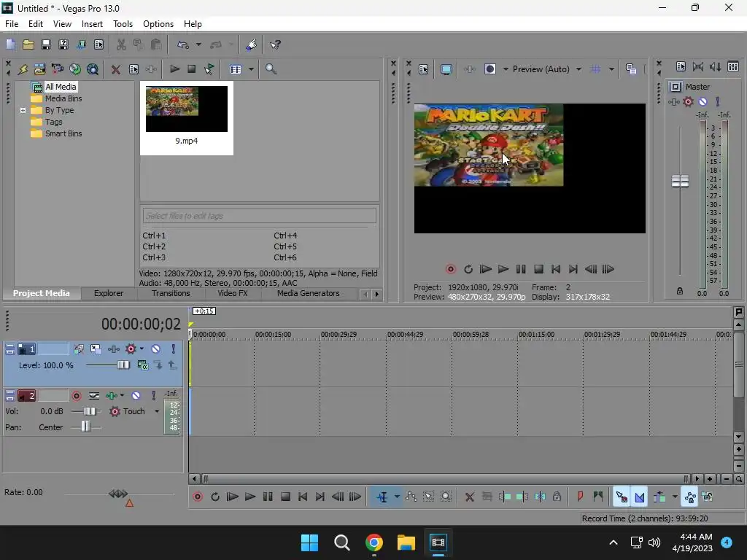Click the Master volume fader

pyautogui.click(x=680, y=182)
